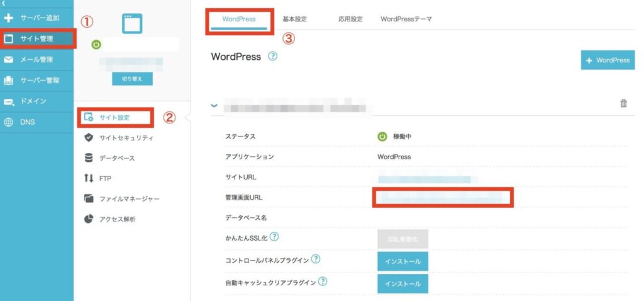The width and height of the screenshot is (644, 301).
Task: Click the 切り替え button
Action: click(x=132, y=79)
